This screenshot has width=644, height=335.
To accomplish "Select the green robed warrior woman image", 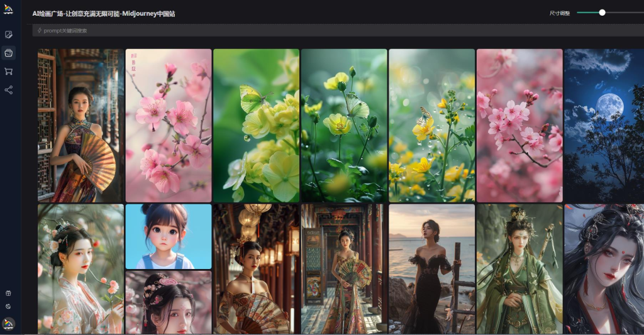I will click(519, 269).
